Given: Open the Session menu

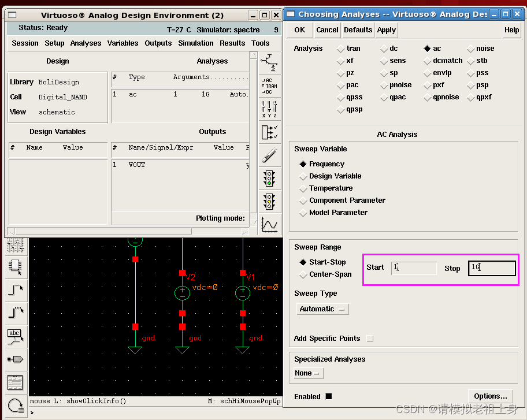Looking at the screenshot, I should [x=25, y=43].
